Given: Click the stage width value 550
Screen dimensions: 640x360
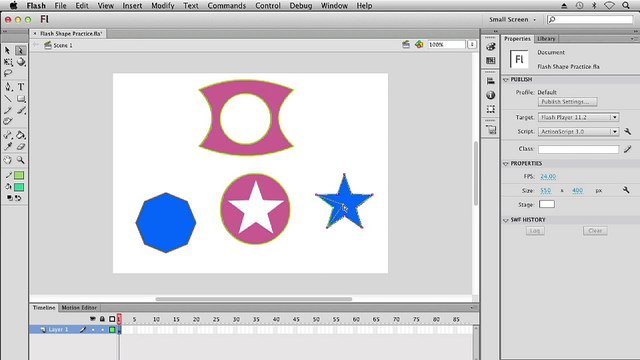Looking at the screenshot, I should point(545,190).
